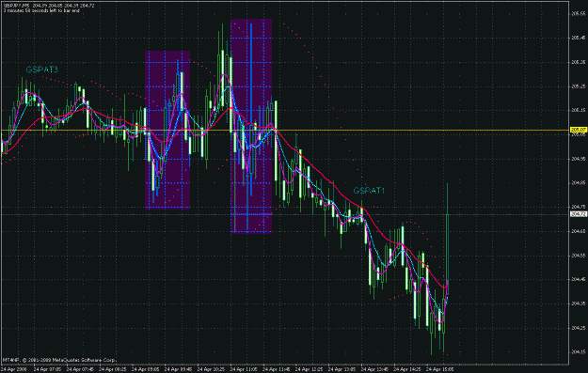Image resolution: width=588 pixels, height=373 pixels.
Task: Click the GSPAT3 chart label
Action: click(x=42, y=70)
